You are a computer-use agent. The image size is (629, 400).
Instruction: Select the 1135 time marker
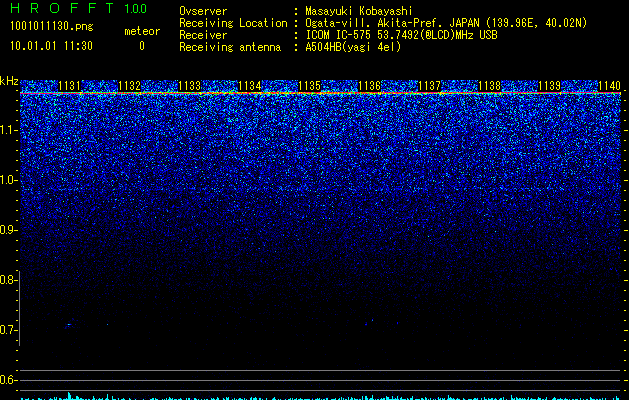coord(310,86)
